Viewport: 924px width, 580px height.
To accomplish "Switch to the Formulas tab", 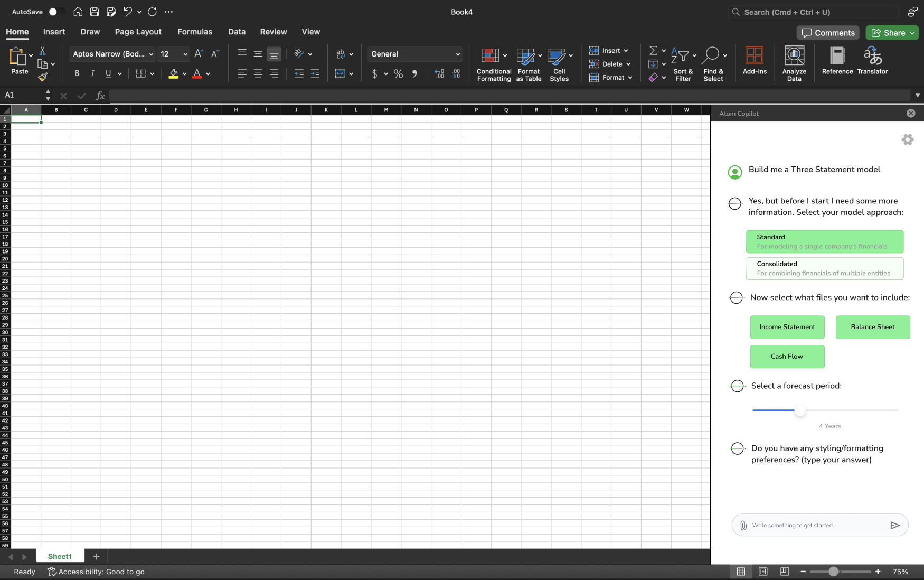I will pyautogui.click(x=195, y=32).
